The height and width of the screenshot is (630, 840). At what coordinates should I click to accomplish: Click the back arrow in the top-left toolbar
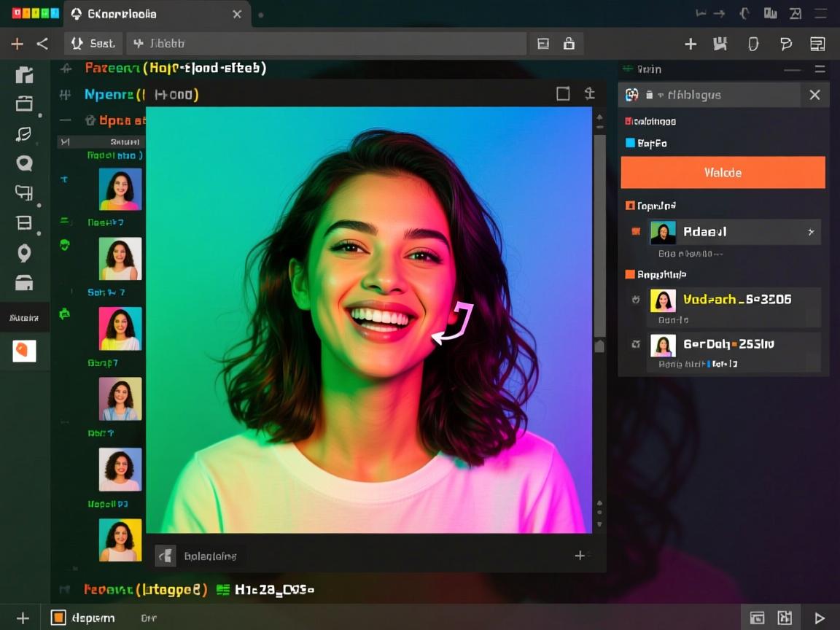click(42, 44)
